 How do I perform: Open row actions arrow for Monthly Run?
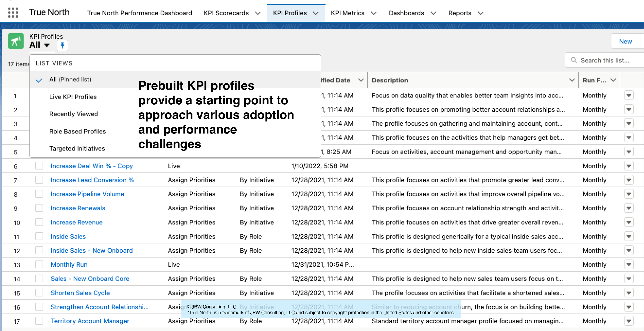(x=629, y=264)
